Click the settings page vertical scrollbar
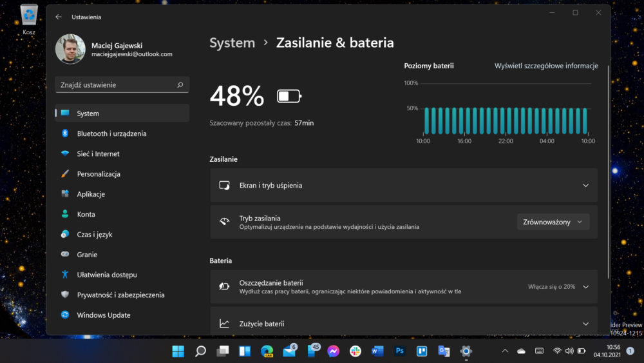 tap(609, 172)
